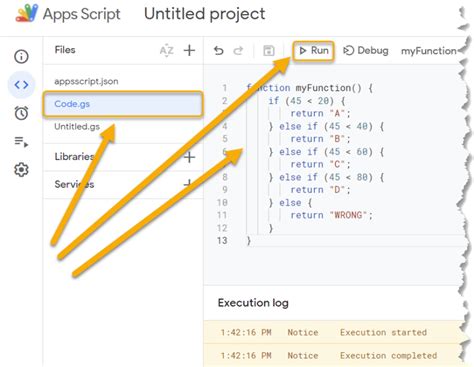474x367 pixels.
Task: Open the Executions list icon
Action: [x=21, y=142]
